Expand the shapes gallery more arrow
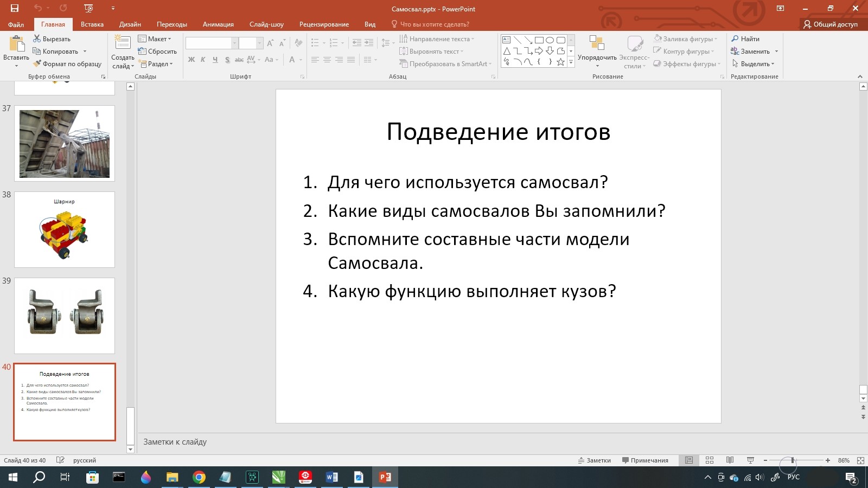868x488 pixels. pos(571,62)
